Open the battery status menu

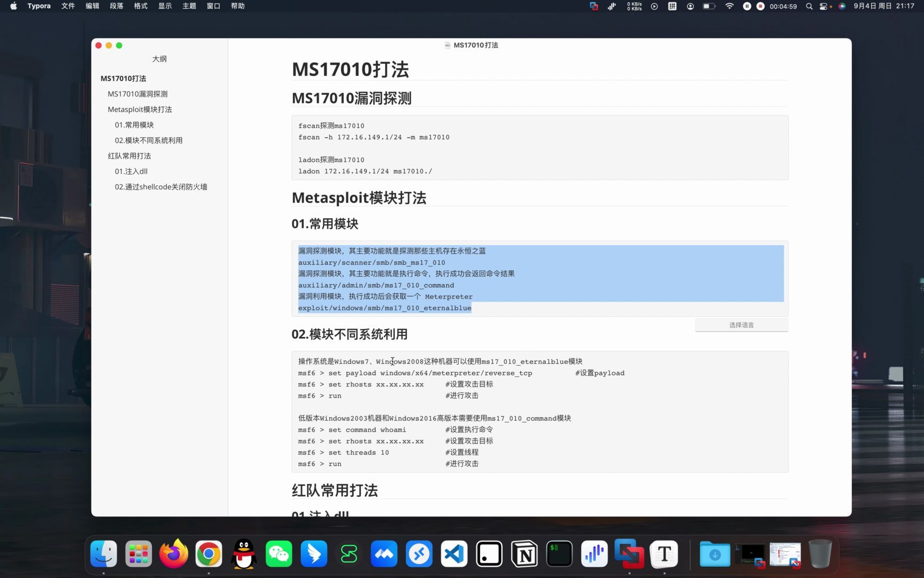coord(709,6)
